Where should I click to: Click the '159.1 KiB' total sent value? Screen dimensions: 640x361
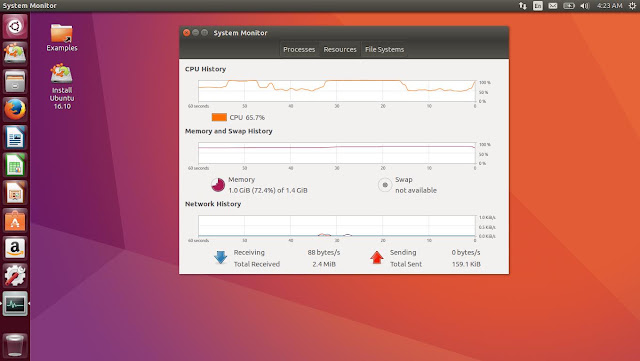(466, 264)
